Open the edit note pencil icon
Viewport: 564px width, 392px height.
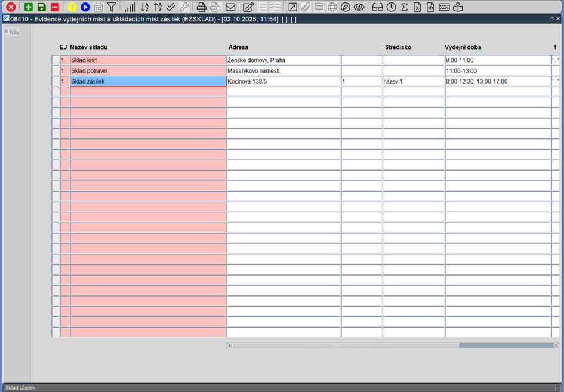(248, 7)
